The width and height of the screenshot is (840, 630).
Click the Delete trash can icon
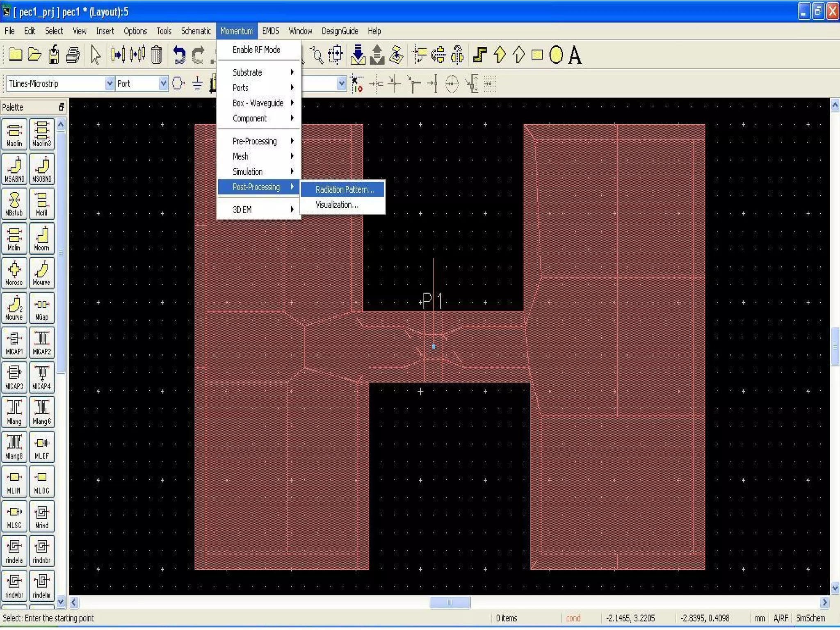click(x=156, y=55)
